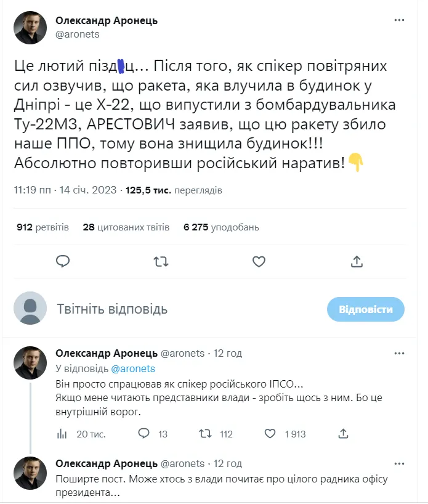Like the reply mentioning російського ІПСО
This screenshot has width=428, height=504.
tap(269, 434)
